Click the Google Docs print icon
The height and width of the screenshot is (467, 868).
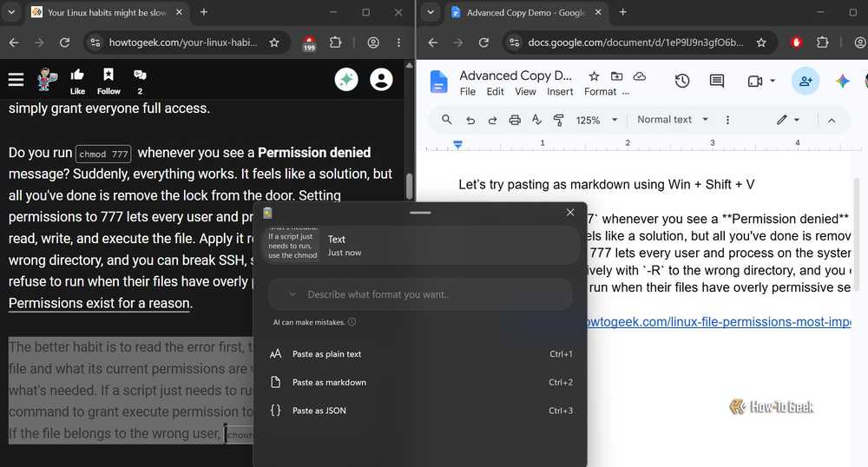coord(515,120)
